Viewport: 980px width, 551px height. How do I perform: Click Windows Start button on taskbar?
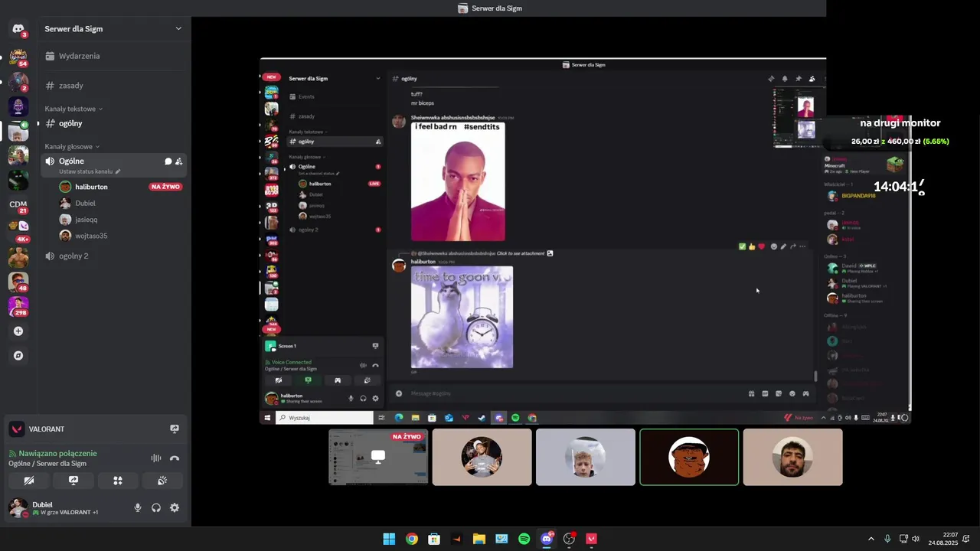[x=389, y=539]
